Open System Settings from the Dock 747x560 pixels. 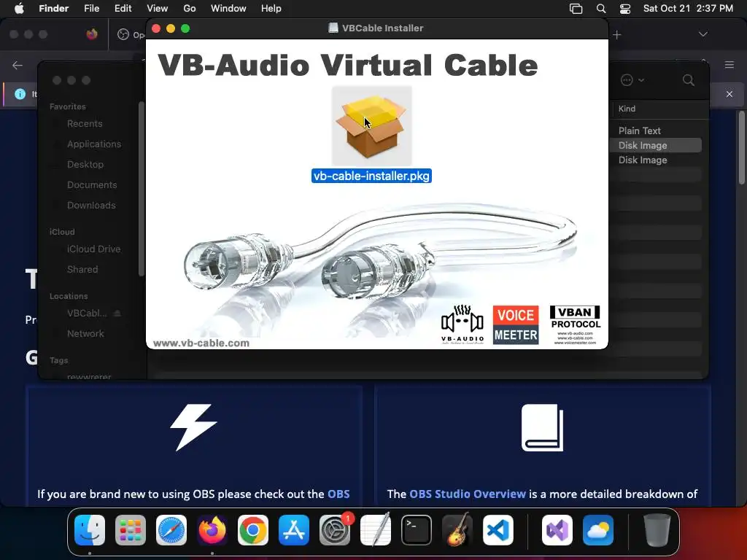(x=335, y=530)
